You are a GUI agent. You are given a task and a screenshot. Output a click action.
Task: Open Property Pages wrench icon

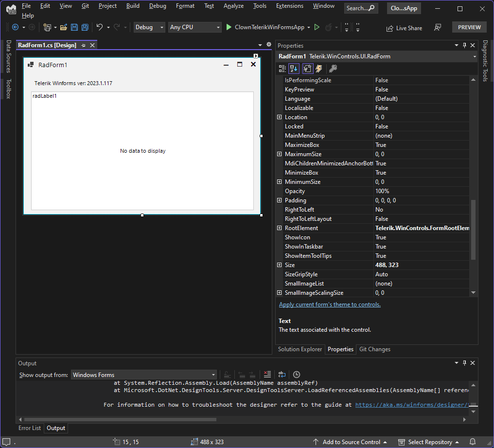(333, 69)
